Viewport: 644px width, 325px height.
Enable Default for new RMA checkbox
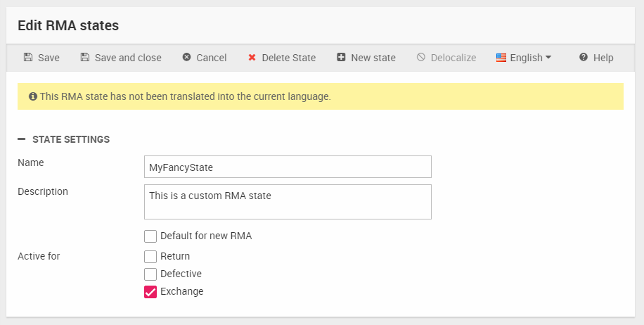[x=150, y=236]
